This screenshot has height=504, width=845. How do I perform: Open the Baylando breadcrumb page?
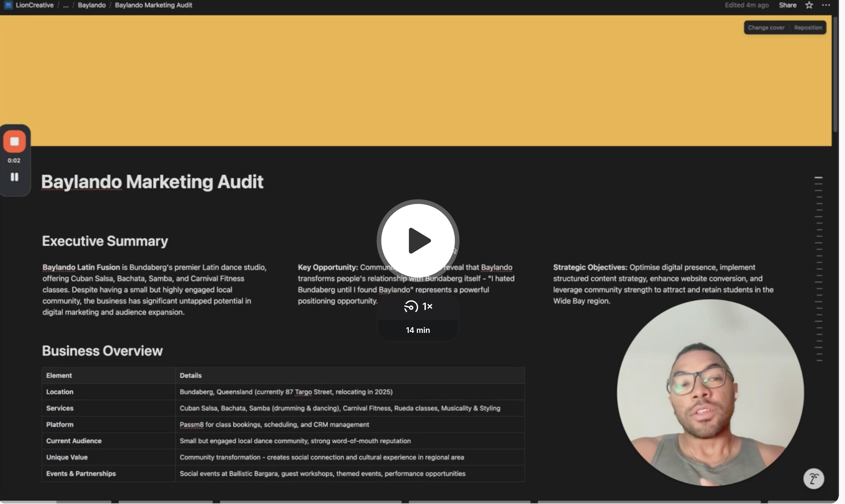pos(91,5)
